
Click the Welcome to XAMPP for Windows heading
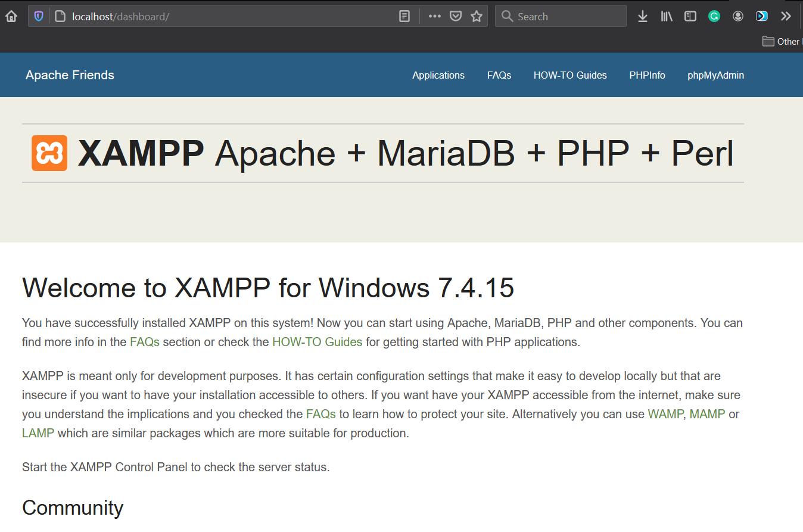point(268,288)
